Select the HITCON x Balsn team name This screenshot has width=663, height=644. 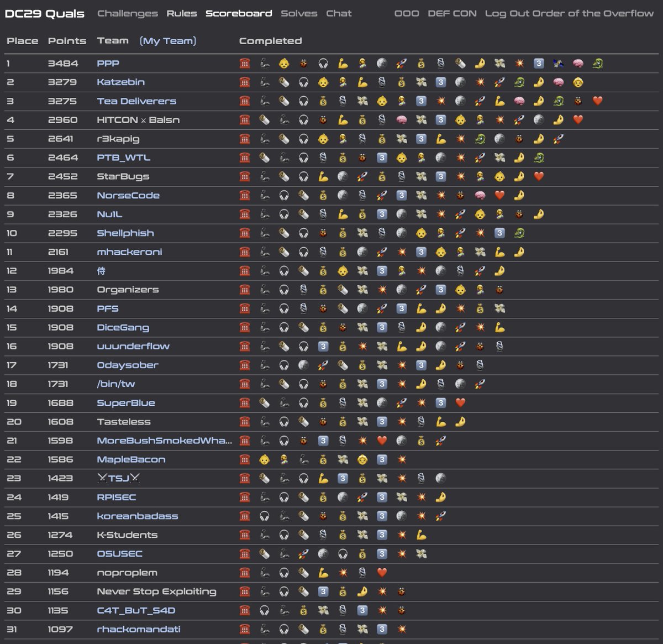pos(138,120)
